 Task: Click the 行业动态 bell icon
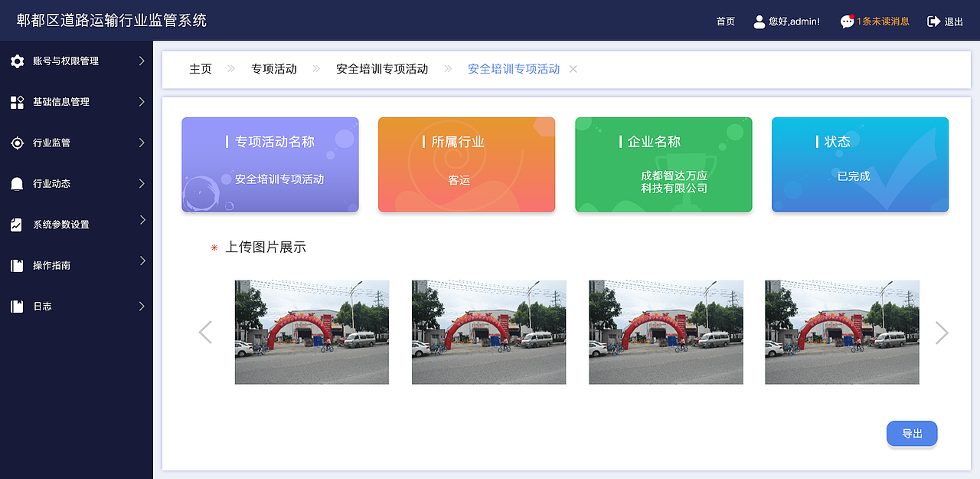[x=18, y=184]
